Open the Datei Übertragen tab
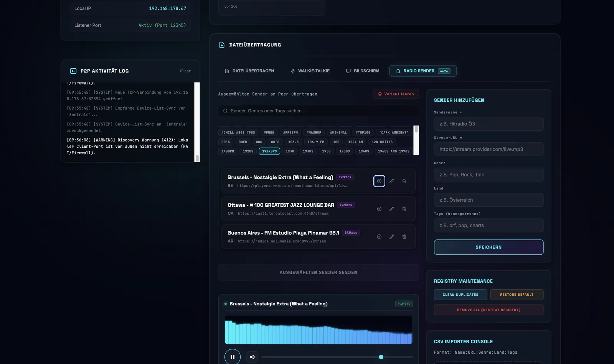The height and width of the screenshot is (364, 614). tap(249, 71)
